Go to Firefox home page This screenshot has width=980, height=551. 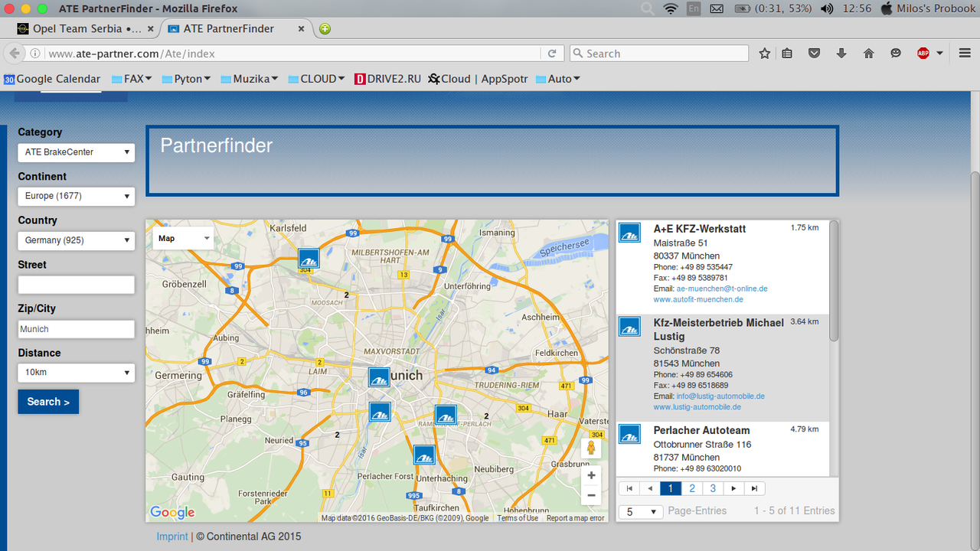868,54
